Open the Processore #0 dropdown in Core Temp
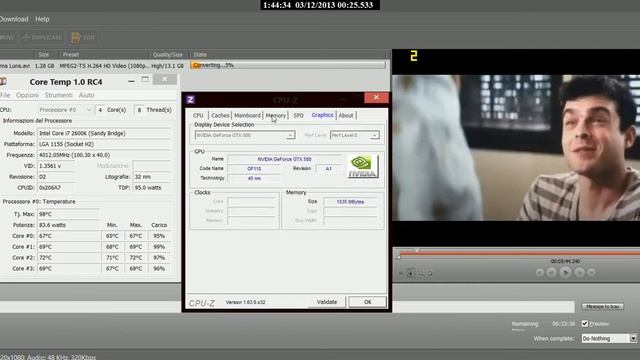The height and width of the screenshot is (360, 640). coord(65,110)
